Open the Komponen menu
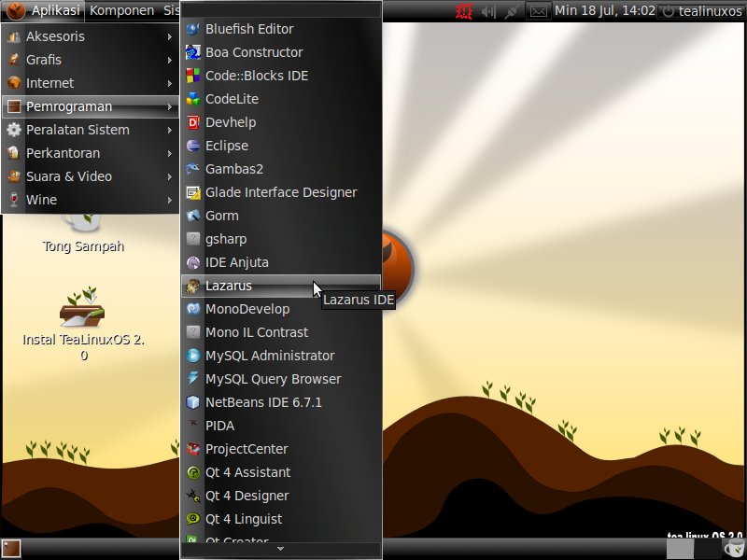This screenshot has width=747, height=560. (122, 10)
